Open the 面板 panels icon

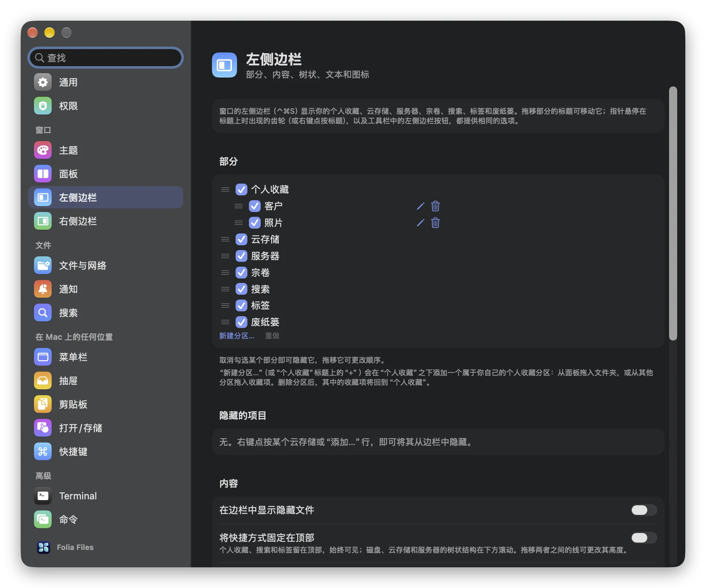[43, 174]
